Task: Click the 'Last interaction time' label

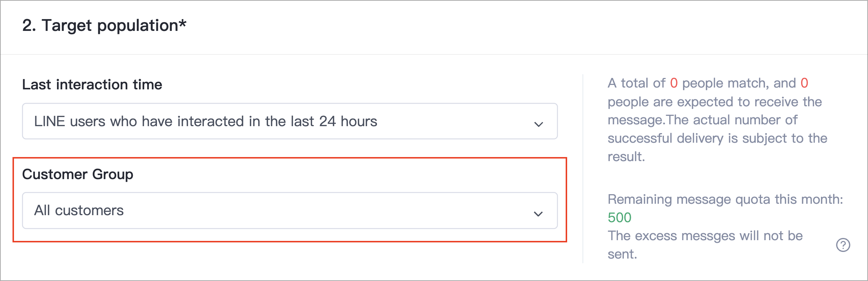Action: tap(92, 85)
